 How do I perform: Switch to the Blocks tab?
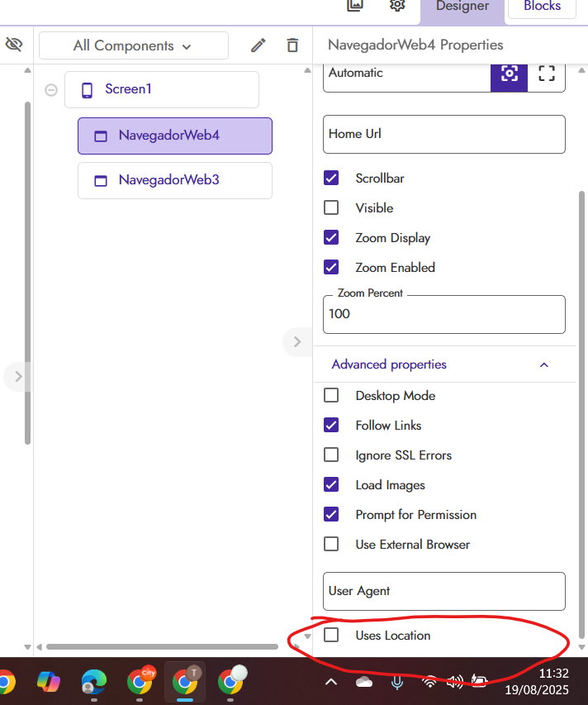(x=543, y=7)
